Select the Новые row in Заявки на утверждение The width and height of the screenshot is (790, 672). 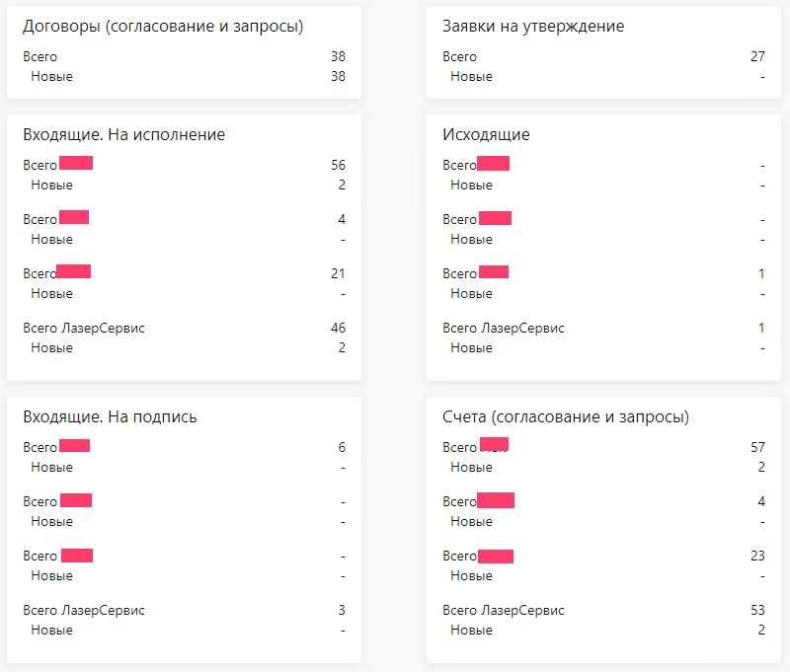(471, 76)
